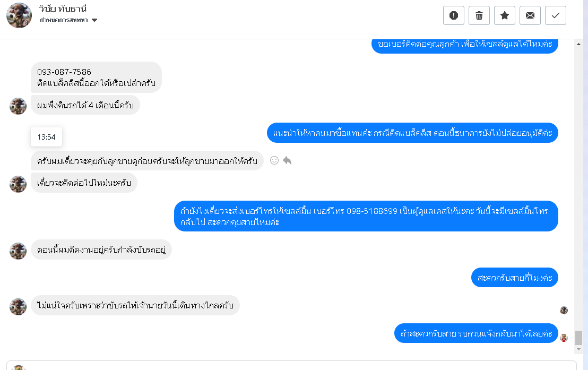Click the blue message with 098-5188699
588x370 pixels.
[x=366, y=216]
